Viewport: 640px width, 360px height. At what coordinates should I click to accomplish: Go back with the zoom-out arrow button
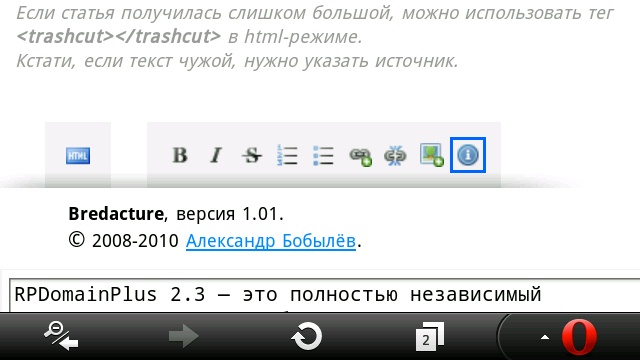click(x=61, y=336)
